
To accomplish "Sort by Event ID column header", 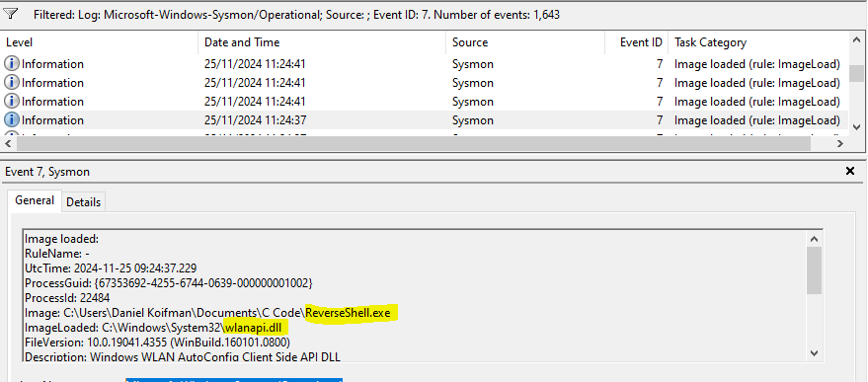I will click(636, 42).
